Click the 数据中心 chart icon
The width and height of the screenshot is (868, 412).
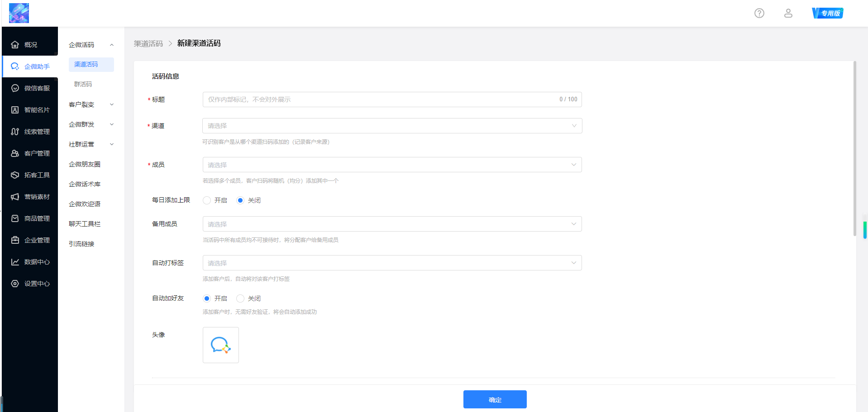(15, 262)
